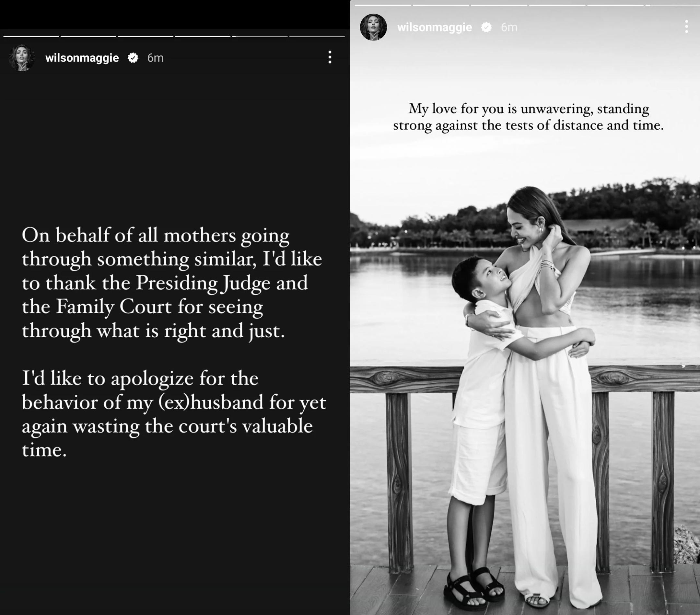Viewport: 700px width, 615px height.
Task: Select the left story's partially filled fifth progress segment
Action: click(x=260, y=36)
